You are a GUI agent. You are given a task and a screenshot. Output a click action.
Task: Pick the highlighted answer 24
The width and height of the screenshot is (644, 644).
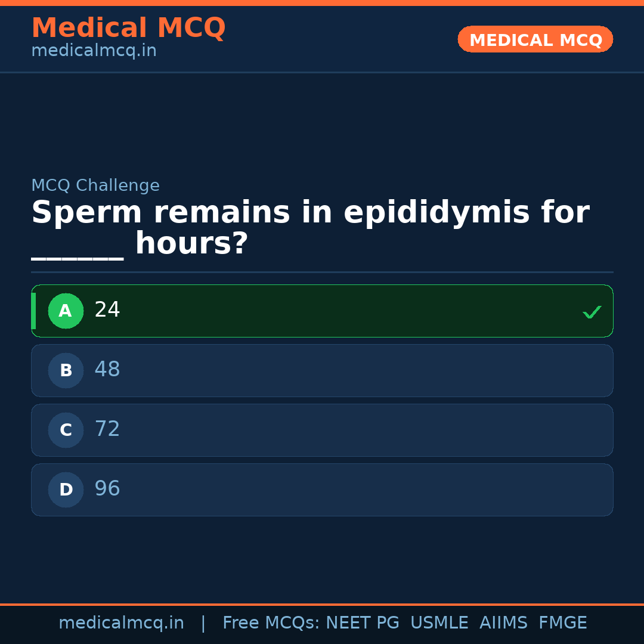pos(107,311)
